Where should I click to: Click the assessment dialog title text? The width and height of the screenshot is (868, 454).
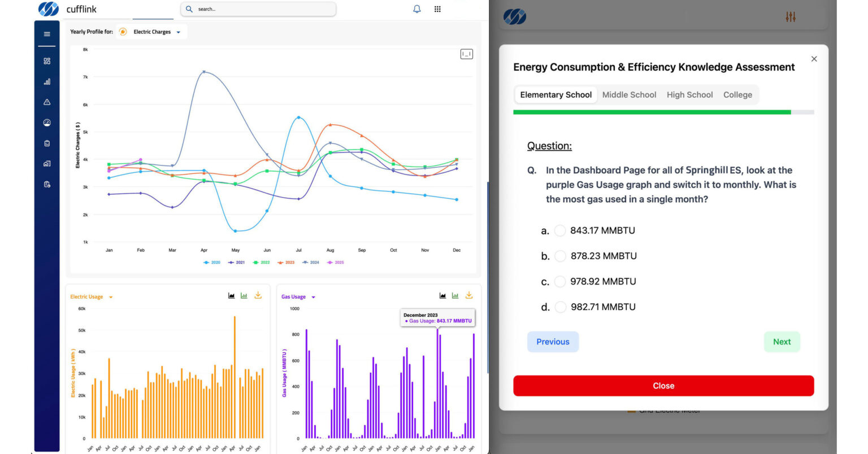click(654, 67)
